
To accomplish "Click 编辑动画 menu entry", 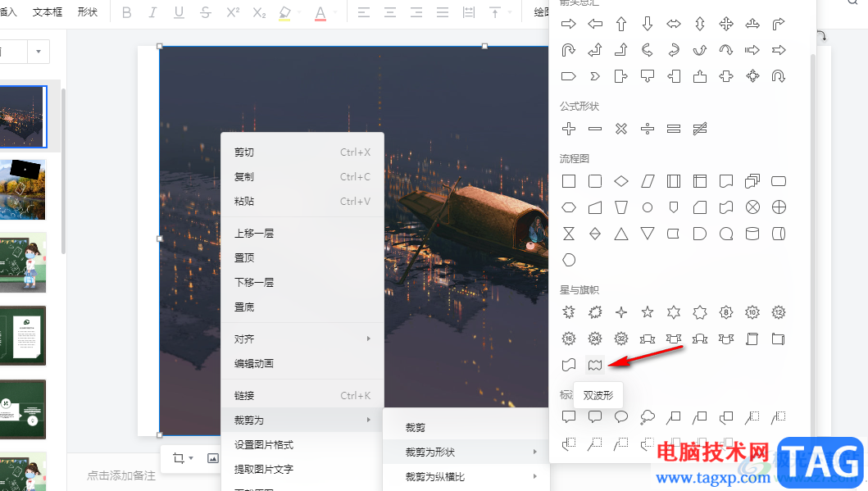I will click(x=302, y=363).
